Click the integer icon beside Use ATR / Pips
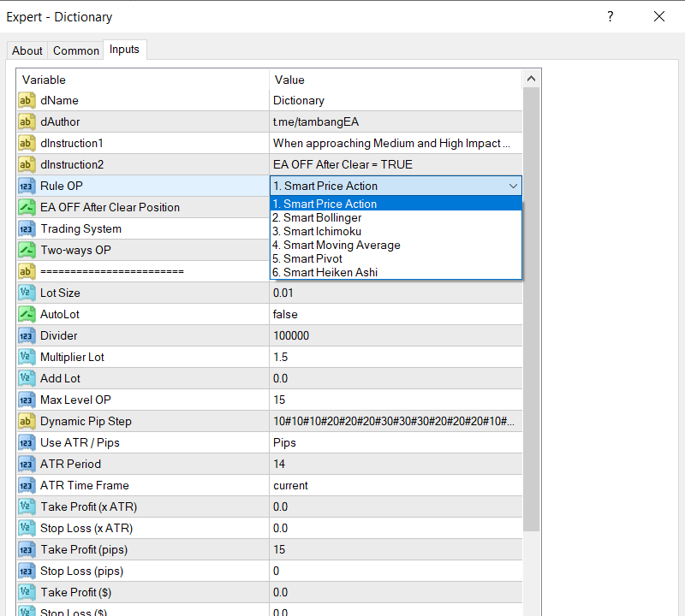The image size is (685, 616). [x=27, y=442]
